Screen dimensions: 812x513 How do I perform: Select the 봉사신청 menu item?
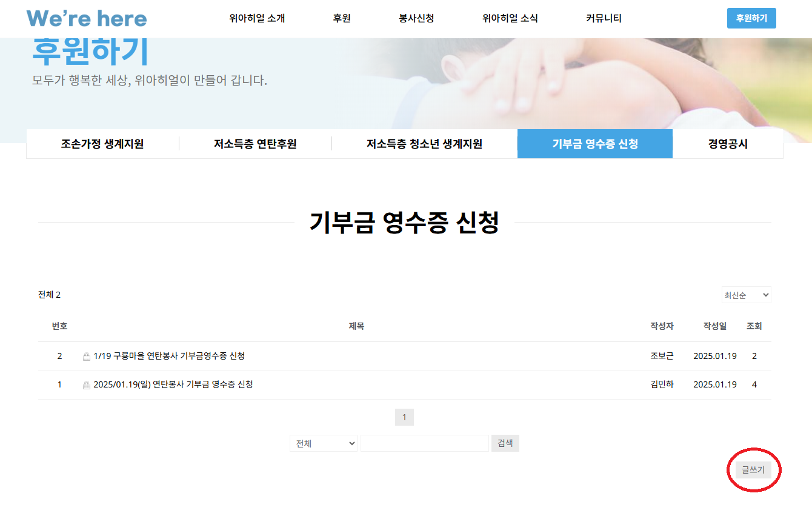416,18
